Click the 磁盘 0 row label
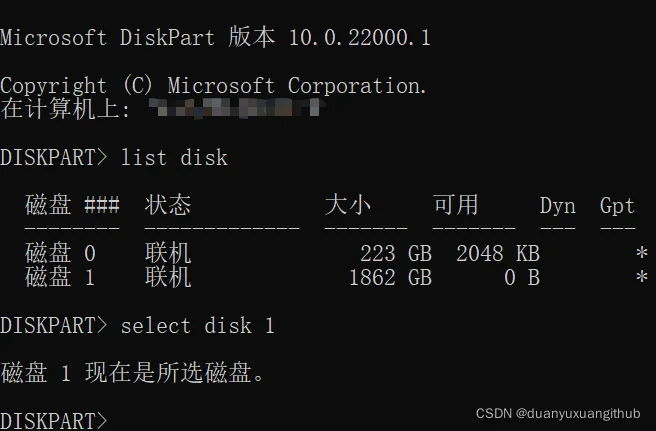The width and height of the screenshot is (656, 431). [x=60, y=253]
